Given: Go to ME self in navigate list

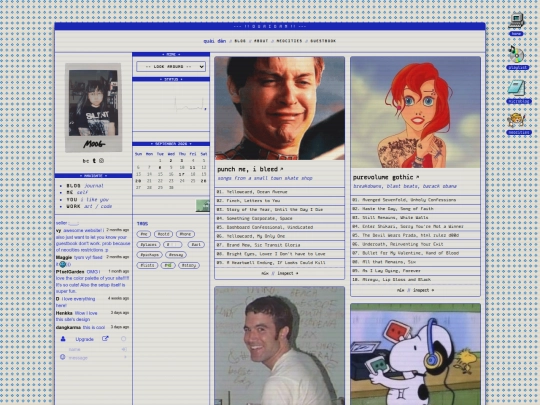Looking at the screenshot, I should pos(77,193).
